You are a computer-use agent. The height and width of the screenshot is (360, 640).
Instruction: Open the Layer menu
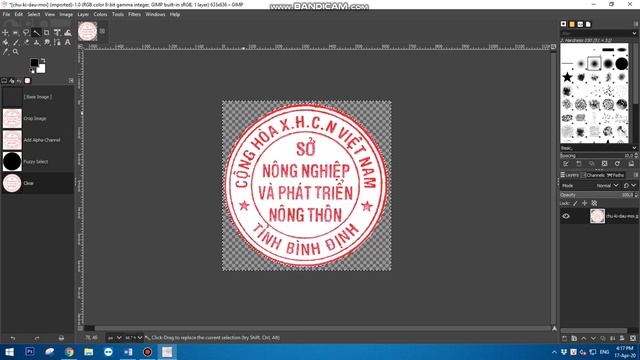pos(83,14)
